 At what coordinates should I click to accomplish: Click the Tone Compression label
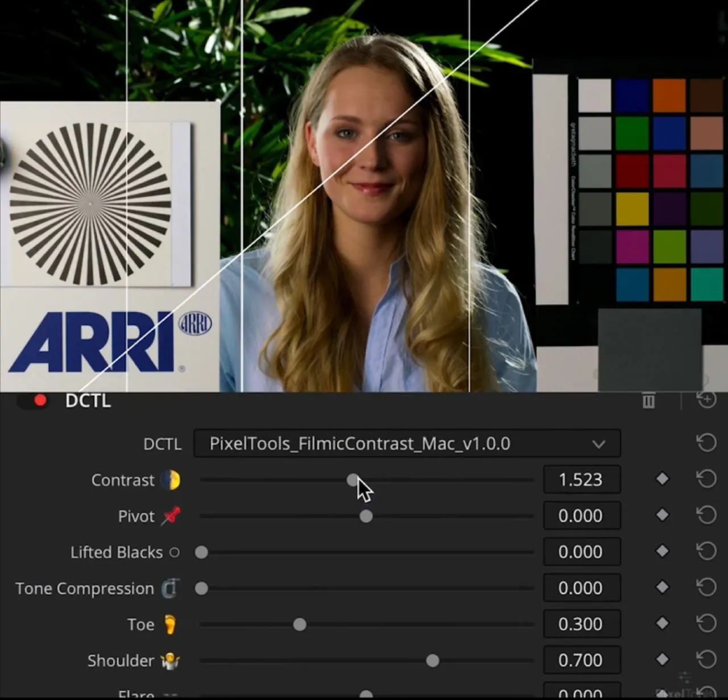tap(85, 589)
